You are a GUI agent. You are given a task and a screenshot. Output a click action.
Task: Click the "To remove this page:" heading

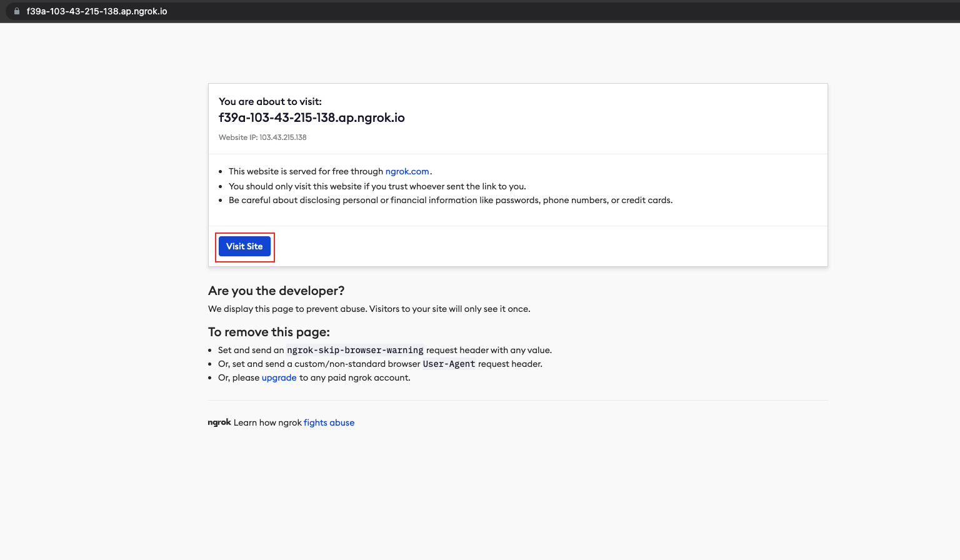[269, 332]
